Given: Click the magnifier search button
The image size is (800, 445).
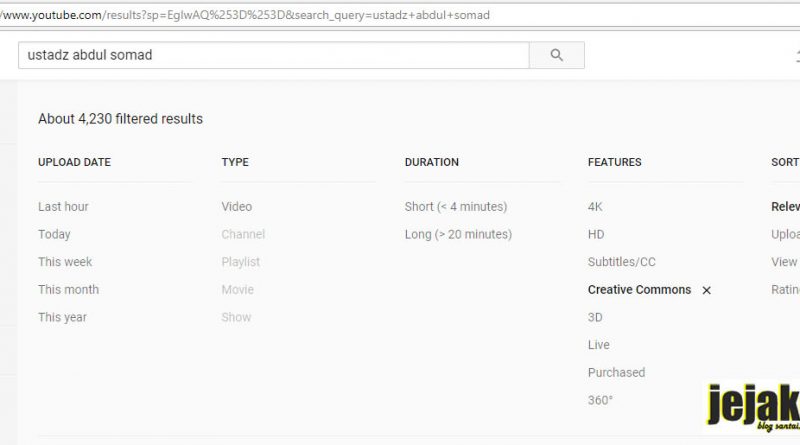Looking at the screenshot, I should tap(557, 55).
